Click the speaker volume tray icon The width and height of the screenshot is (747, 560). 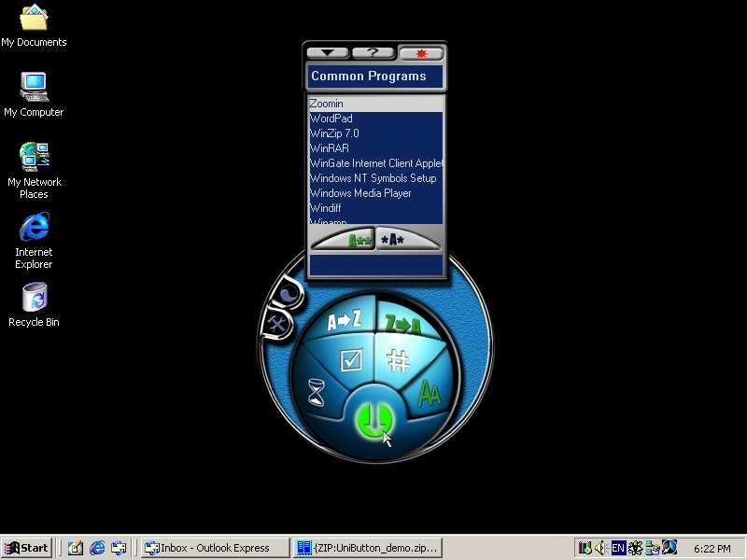600,548
